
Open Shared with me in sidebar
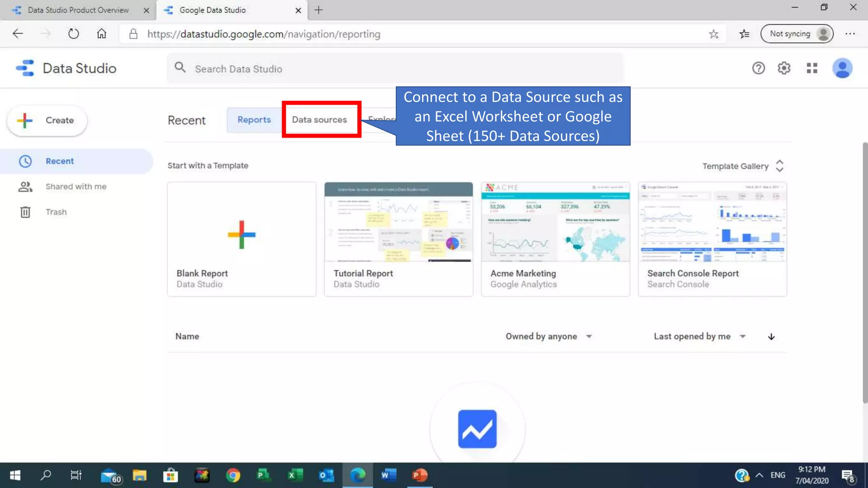[76, 186]
